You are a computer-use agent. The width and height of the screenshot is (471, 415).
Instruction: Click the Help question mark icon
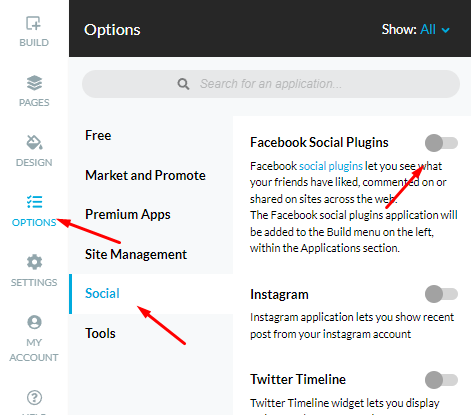tap(34, 397)
